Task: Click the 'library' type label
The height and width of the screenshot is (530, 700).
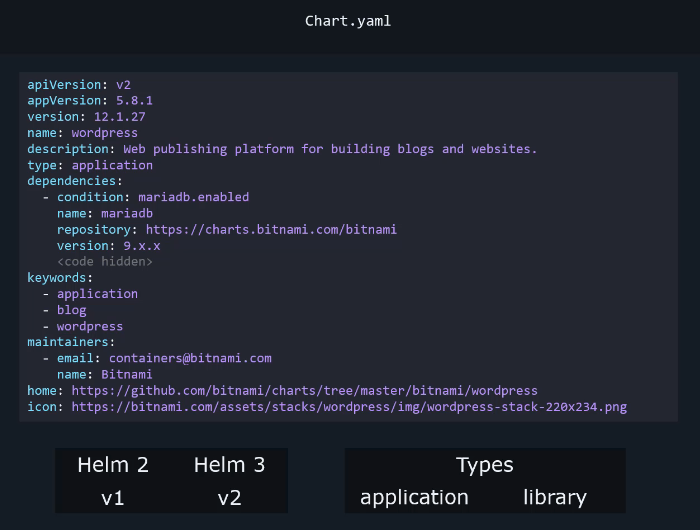Action: [555, 498]
